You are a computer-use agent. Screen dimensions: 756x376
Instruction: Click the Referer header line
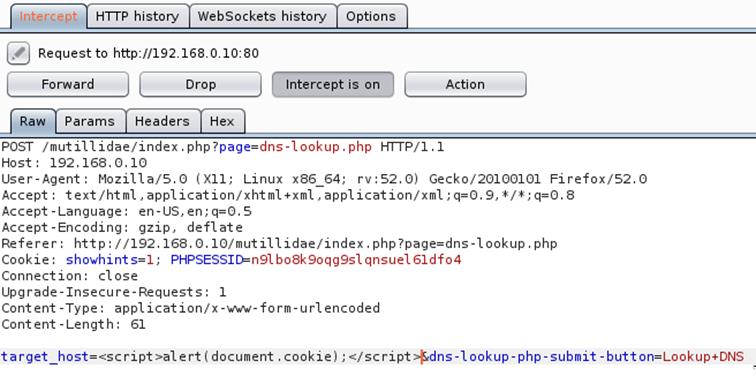[279, 244]
